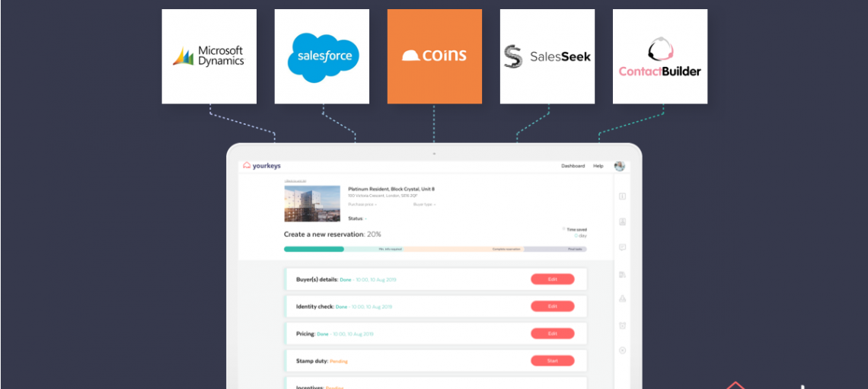The image size is (868, 389).
Task: Click the 'Pending' status on Stamp duty
Action: pyautogui.click(x=339, y=362)
